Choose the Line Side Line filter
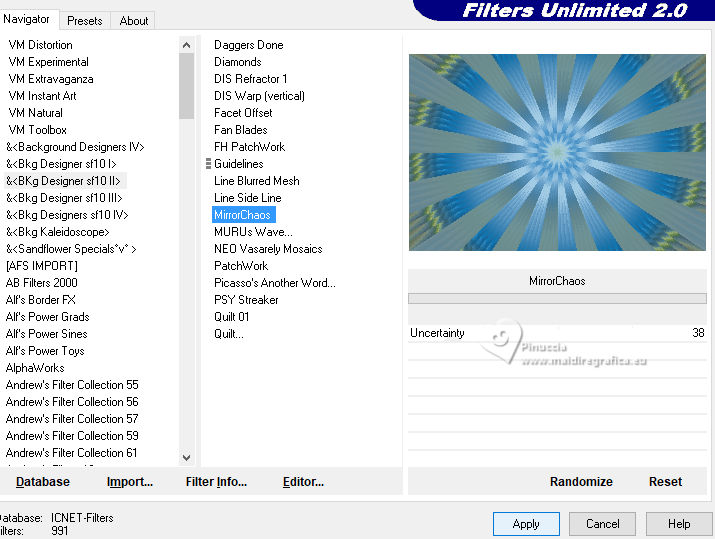 248,198
